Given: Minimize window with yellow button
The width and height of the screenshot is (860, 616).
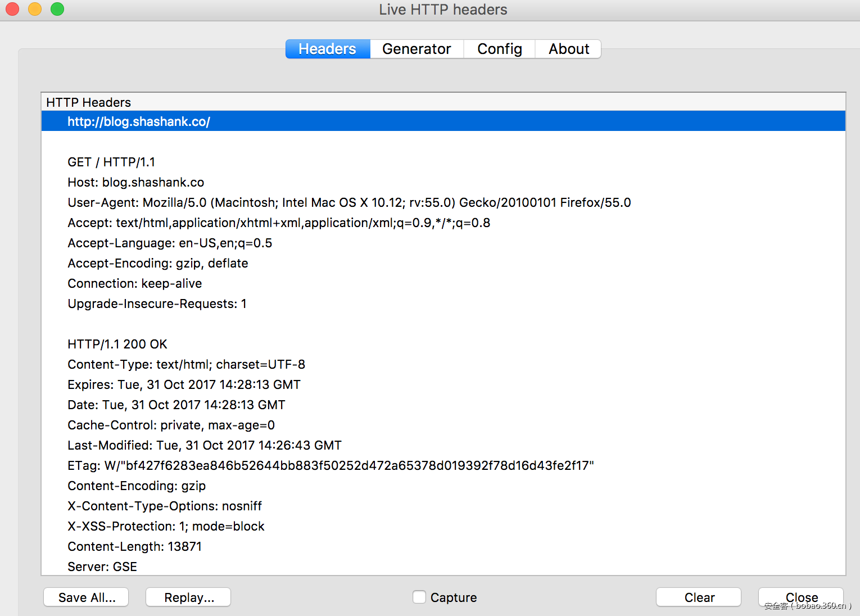Looking at the screenshot, I should pyautogui.click(x=35, y=9).
